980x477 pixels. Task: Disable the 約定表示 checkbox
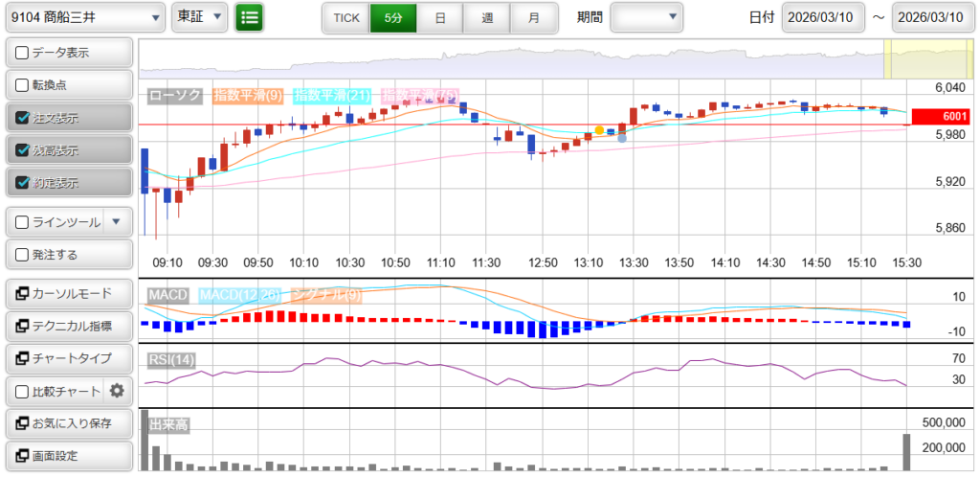click(x=23, y=183)
